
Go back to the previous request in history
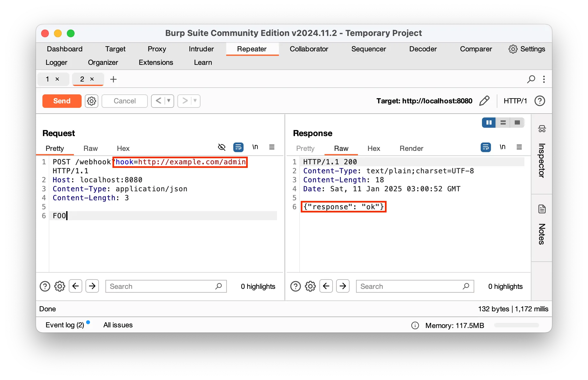(158, 101)
